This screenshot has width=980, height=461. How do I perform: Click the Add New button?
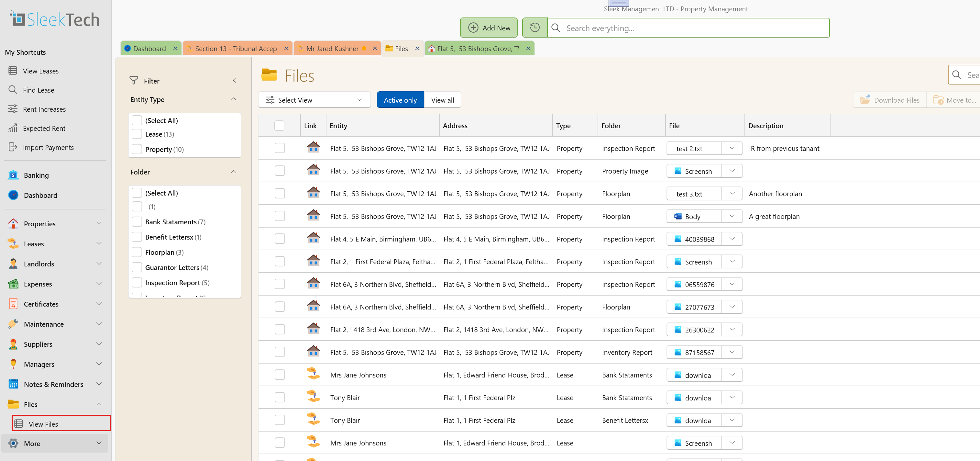489,28
